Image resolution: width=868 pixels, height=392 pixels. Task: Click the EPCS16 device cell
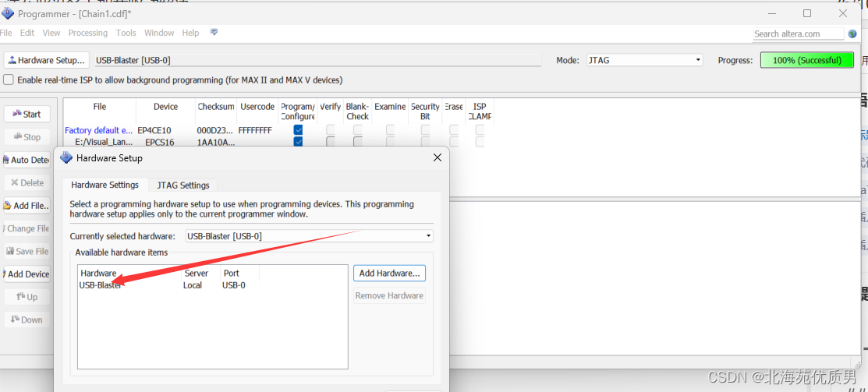coord(160,142)
